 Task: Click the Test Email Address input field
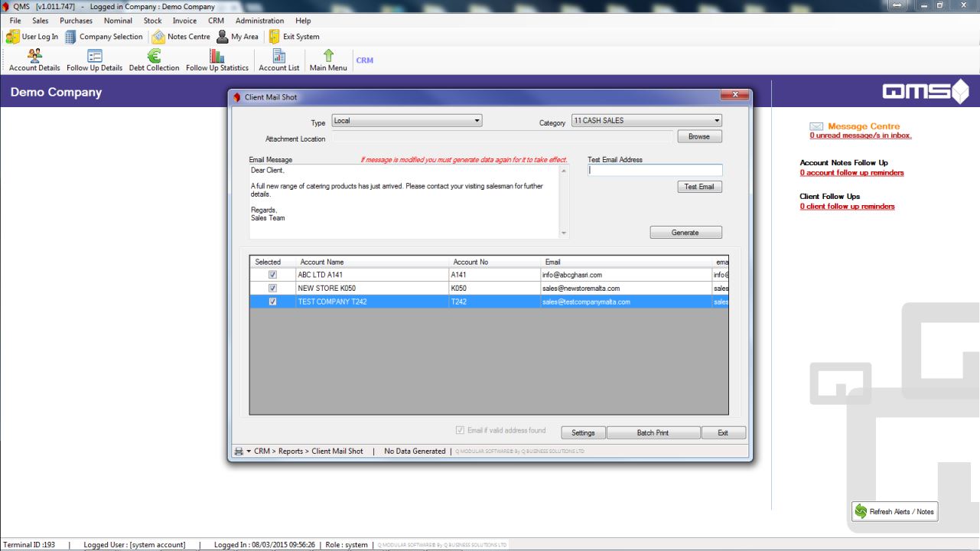[655, 171]
